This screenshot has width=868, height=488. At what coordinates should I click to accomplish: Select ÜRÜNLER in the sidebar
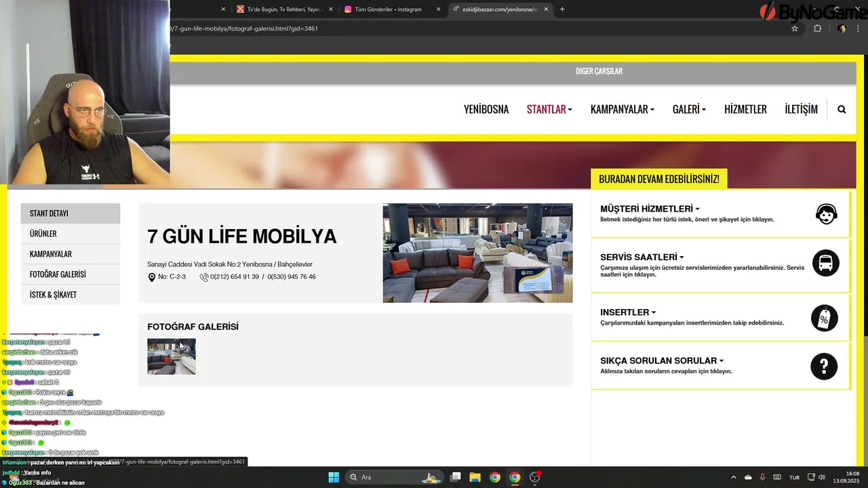click(x=71, y=234)
